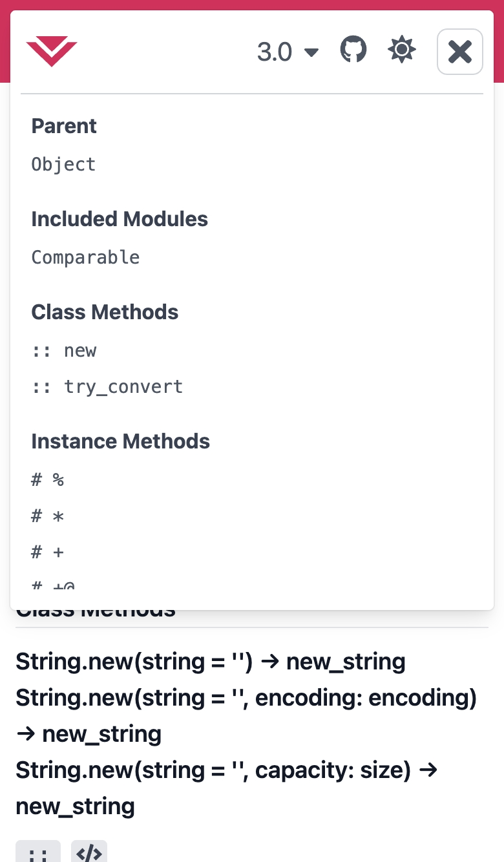Select the +@ instance method entry
The height and width of the screenshot is (862, 504).
53,585
